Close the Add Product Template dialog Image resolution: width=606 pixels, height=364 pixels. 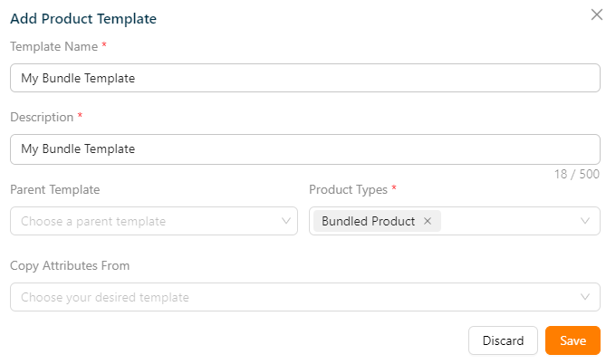point(594,14)
